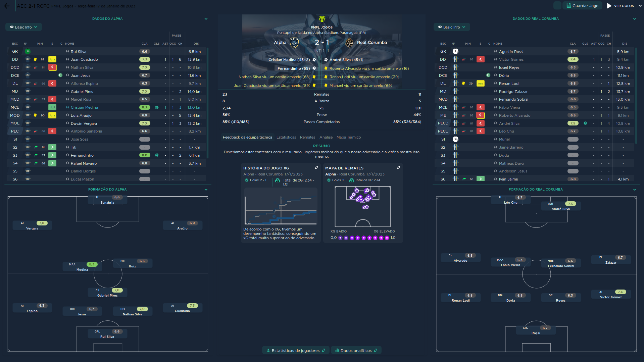Click the Guardar Jogo button

click(x=582, y=6)
